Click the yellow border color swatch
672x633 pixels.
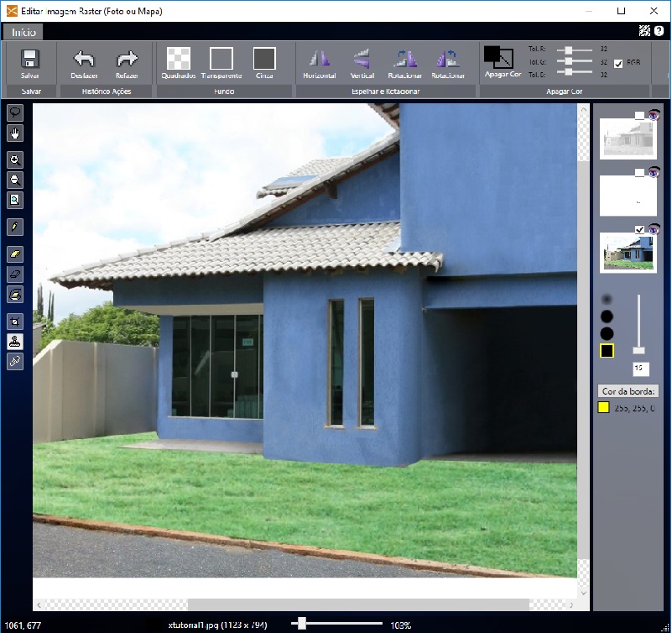pos(602,407)
